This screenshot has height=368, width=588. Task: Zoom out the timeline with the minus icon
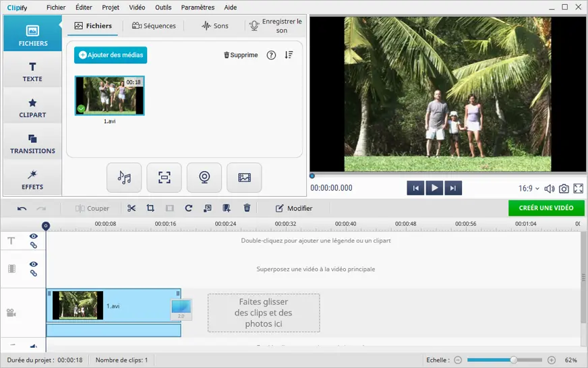[x=458, y=360]
